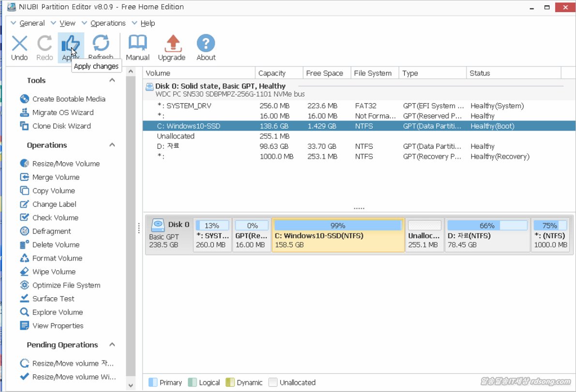Collapse the Operations section

112,145
